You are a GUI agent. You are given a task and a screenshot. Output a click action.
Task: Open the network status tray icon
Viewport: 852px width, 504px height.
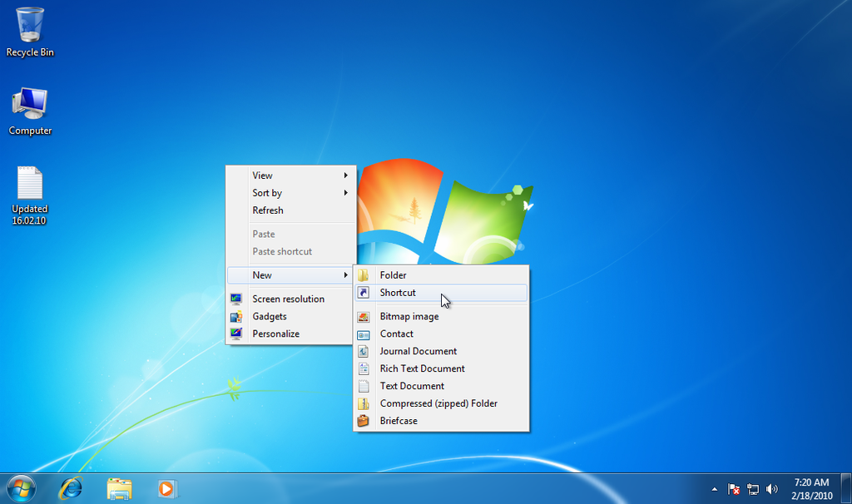753,489
